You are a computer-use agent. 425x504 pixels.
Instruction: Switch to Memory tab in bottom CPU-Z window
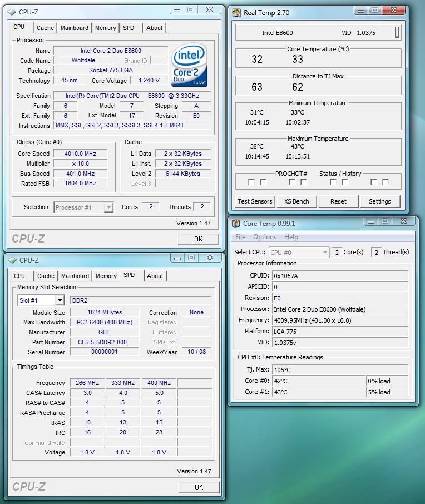(x=106, y=276)
